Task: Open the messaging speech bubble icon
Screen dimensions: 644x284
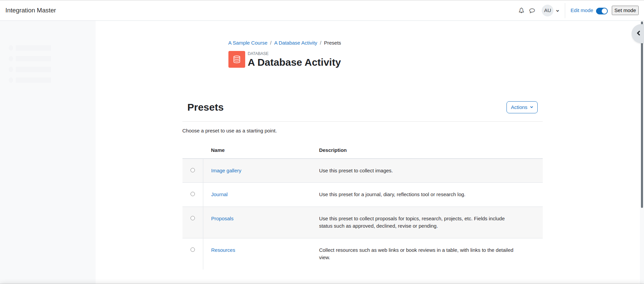Action: coord(532,10)
